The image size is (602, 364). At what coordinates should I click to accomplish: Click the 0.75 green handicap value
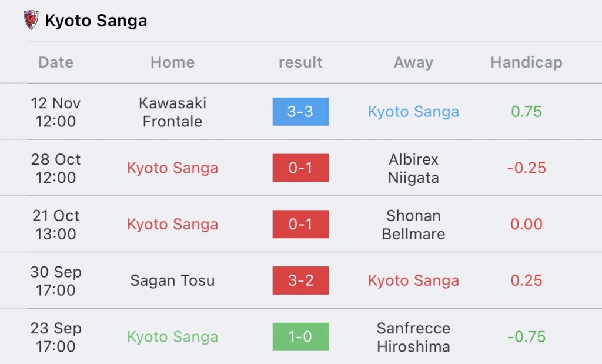526,112
